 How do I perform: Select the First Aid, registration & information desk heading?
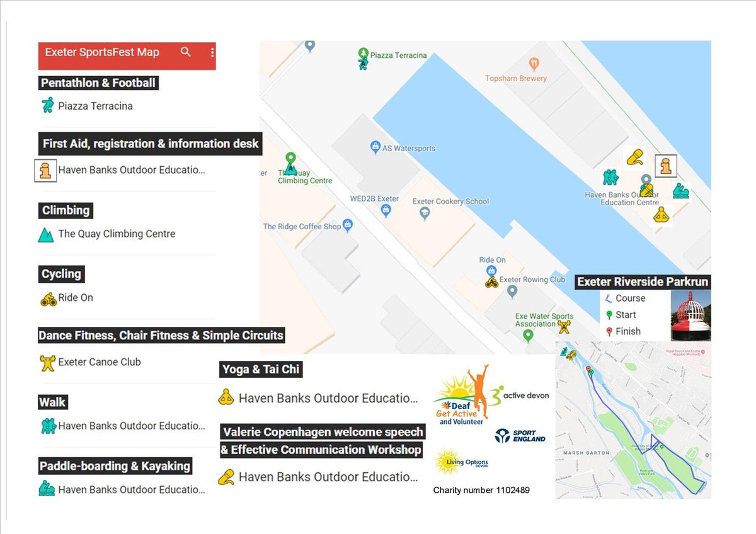click(x=151, y=144)
